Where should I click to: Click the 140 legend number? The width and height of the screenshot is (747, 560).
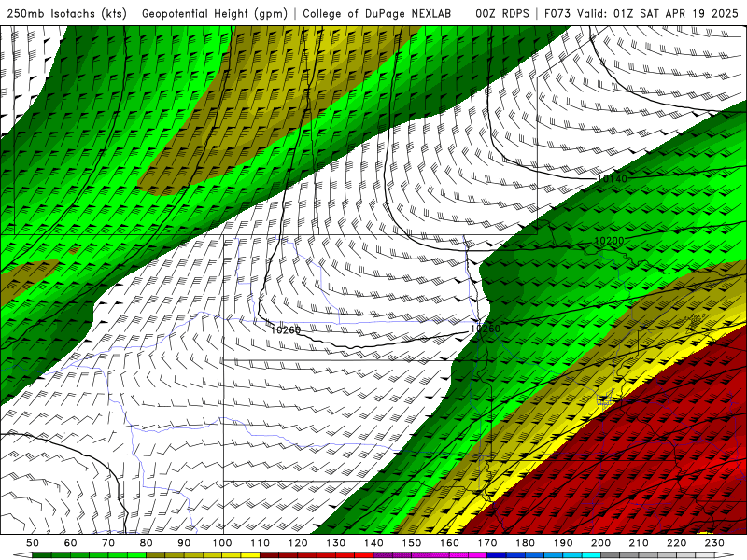[x=374, y=543]
